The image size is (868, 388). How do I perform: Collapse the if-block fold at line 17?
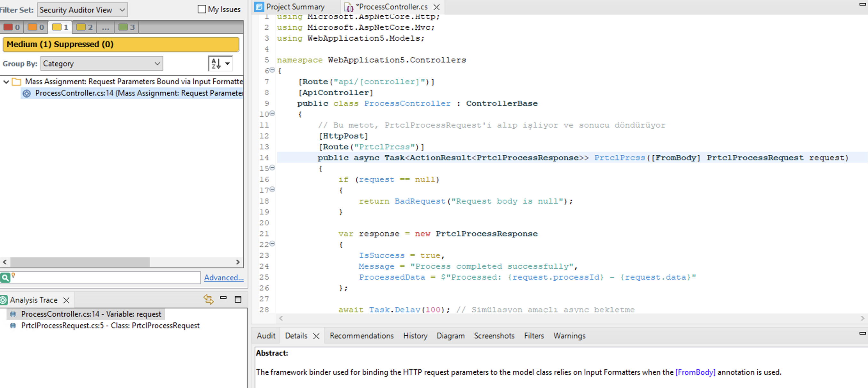(272, 190)
